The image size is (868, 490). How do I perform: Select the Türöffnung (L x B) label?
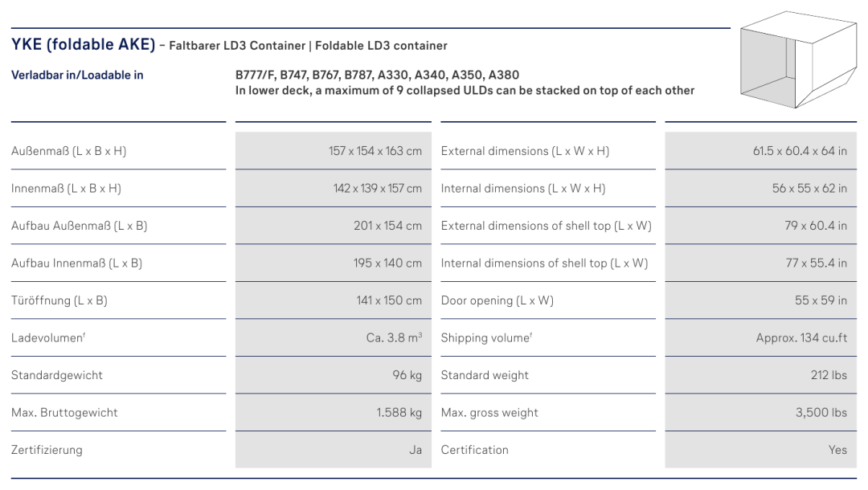[x=59, y=301]
